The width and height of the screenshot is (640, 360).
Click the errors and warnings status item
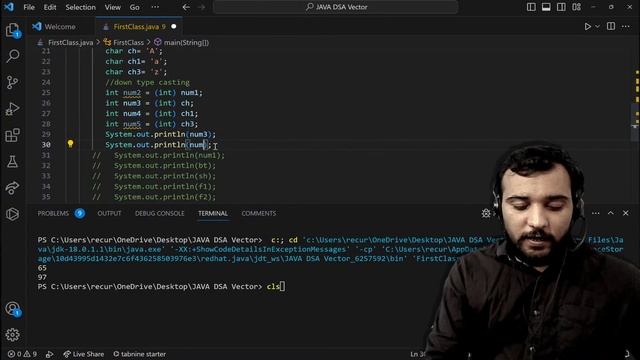(x=22, y=354)
